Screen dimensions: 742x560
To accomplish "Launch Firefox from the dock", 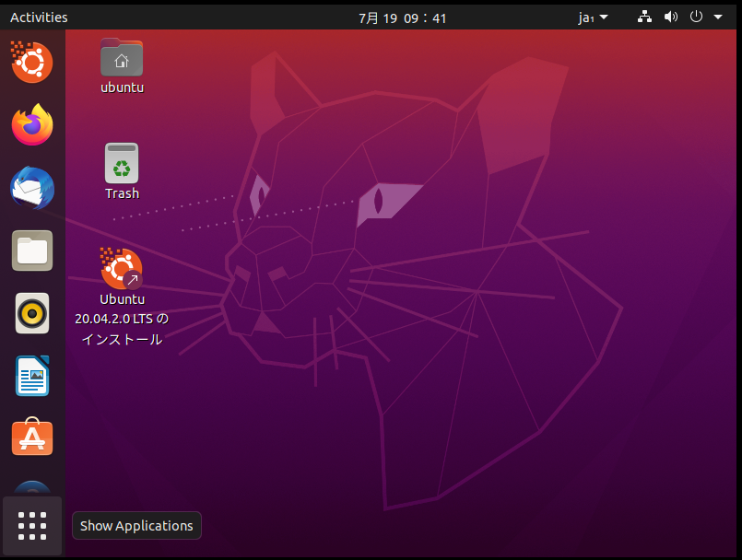I will pyautogui.click(x=32, y=125).
